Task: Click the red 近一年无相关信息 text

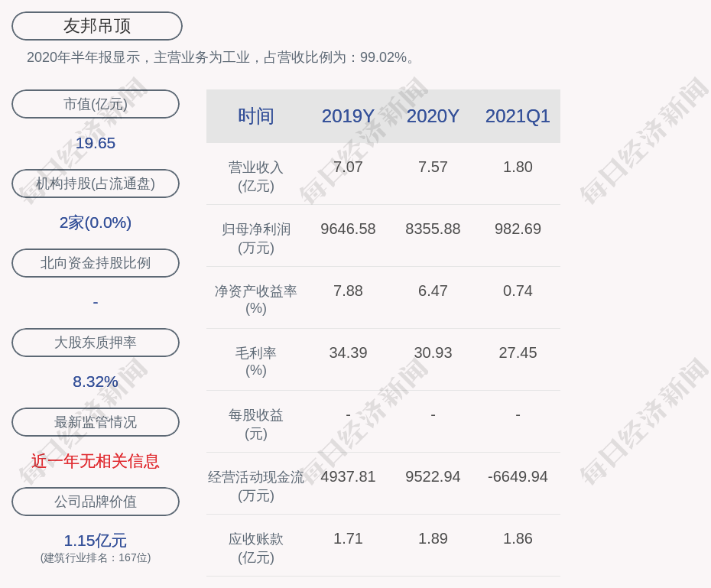Action: tap(96, 461)
